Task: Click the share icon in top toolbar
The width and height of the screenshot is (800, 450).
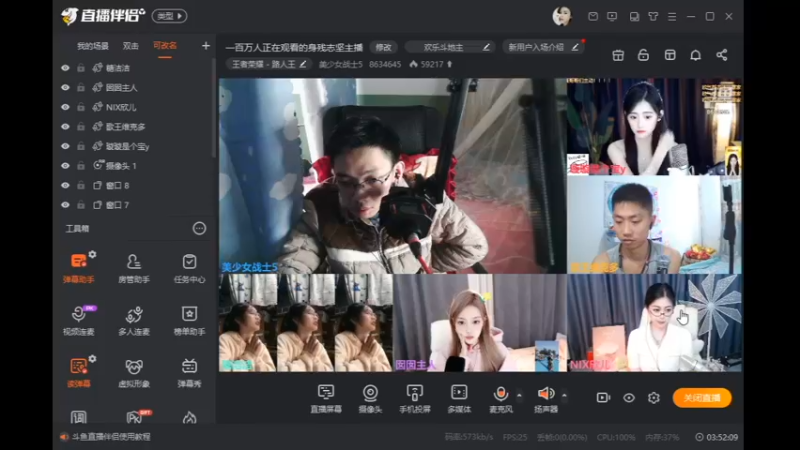Action: pyautogui.click(x=721, y=55)
